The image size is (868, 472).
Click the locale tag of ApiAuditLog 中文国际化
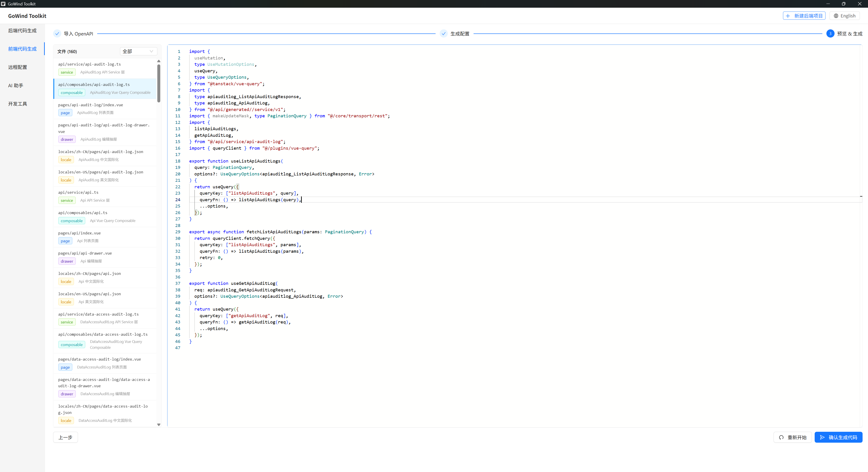coord(66,160)
